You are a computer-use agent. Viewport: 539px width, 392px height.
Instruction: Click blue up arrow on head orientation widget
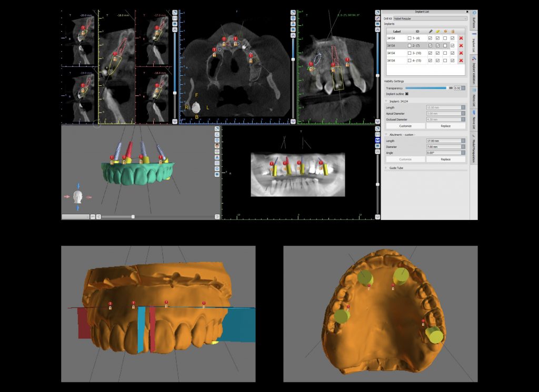(x=78, y=185)
